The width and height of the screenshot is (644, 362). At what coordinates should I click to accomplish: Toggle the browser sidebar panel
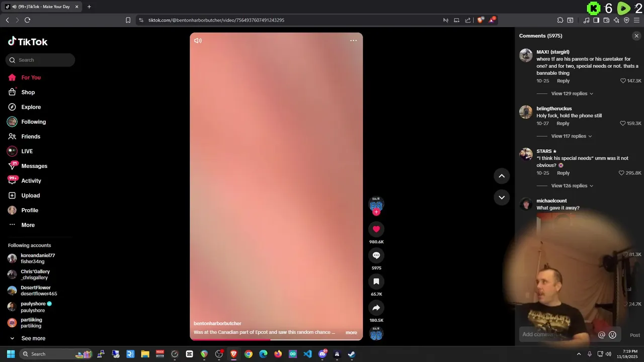point(596,20)
